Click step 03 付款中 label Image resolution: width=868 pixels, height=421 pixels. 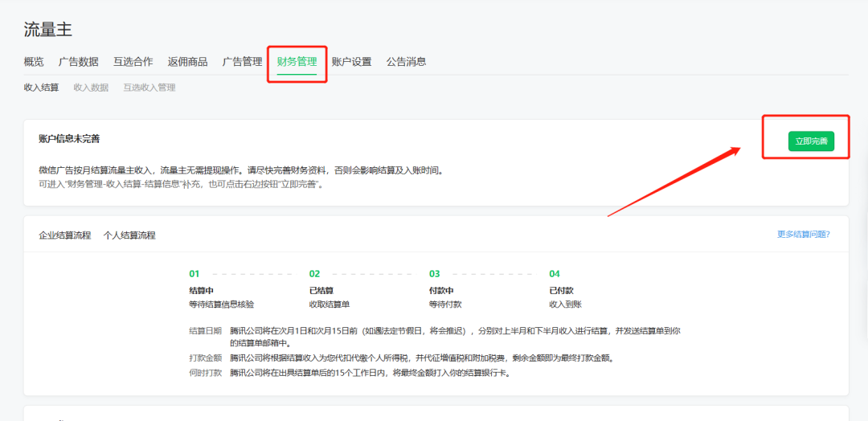pos(441,290)
